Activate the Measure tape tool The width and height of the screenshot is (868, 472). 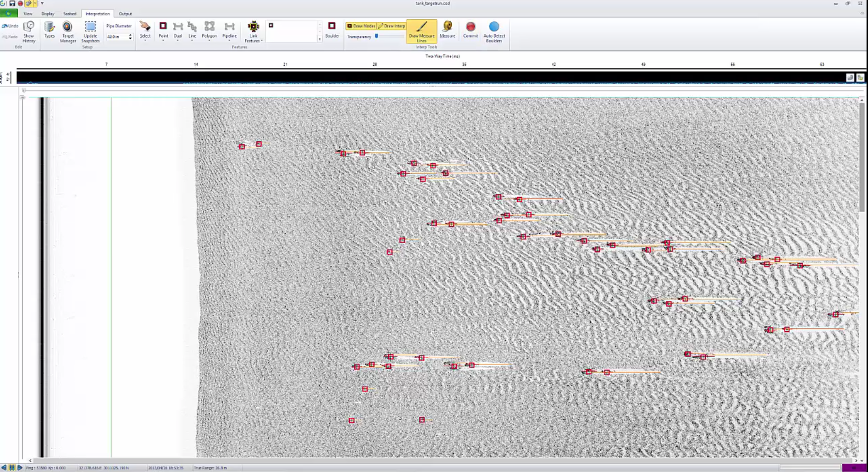tap(448, 31)
